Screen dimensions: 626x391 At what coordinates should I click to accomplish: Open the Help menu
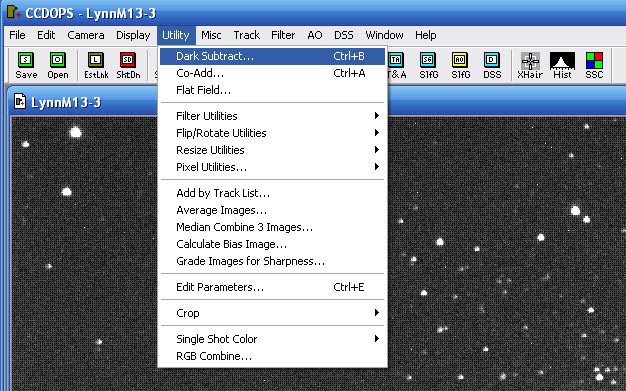[x=426, y=35]
